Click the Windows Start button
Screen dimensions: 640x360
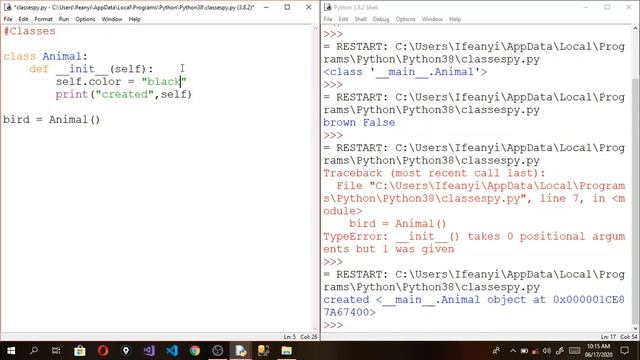(11, 351)
